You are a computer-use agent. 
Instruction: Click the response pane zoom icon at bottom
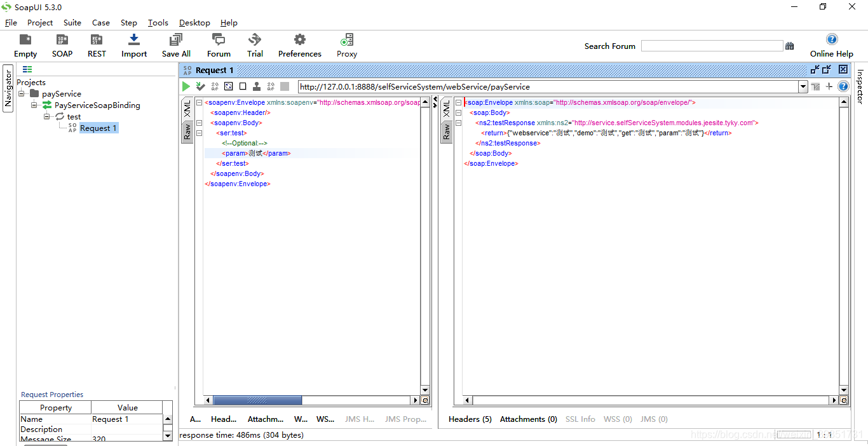[x=844, y=400]
